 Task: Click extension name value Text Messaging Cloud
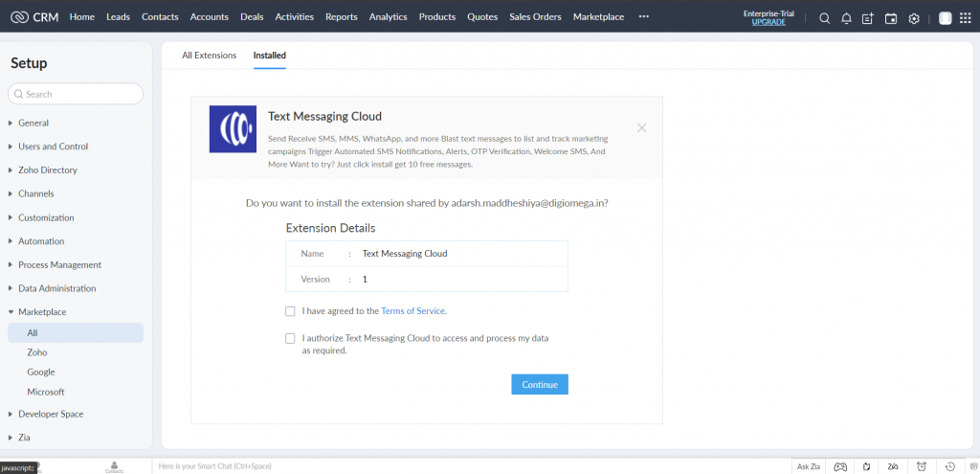[x=405, y=254]
